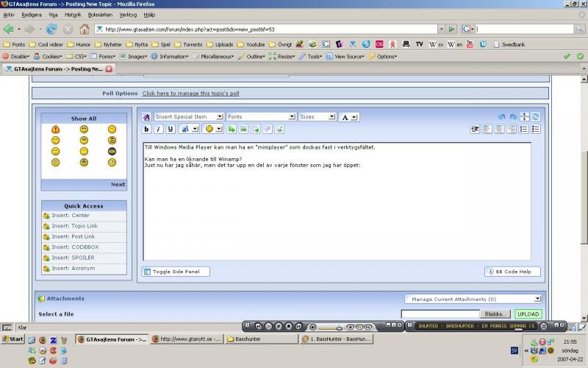Click Next in the emoticon panel

[x=118, y=185]
